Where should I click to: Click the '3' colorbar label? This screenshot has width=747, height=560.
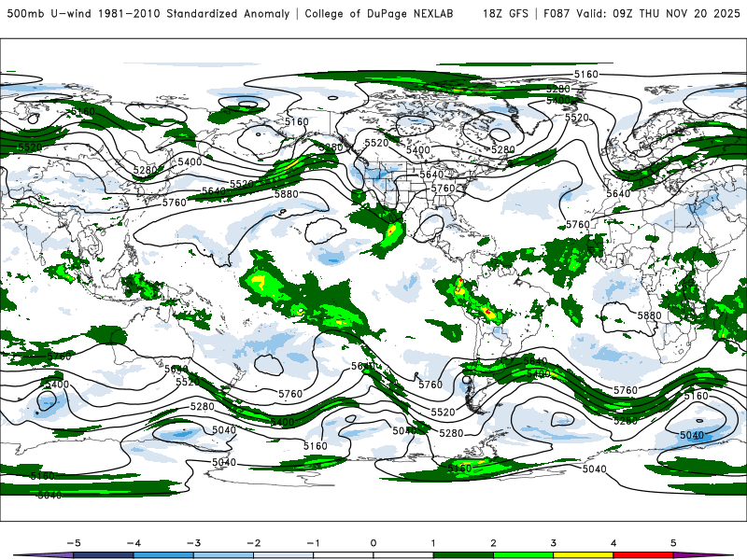click(553, 543)
